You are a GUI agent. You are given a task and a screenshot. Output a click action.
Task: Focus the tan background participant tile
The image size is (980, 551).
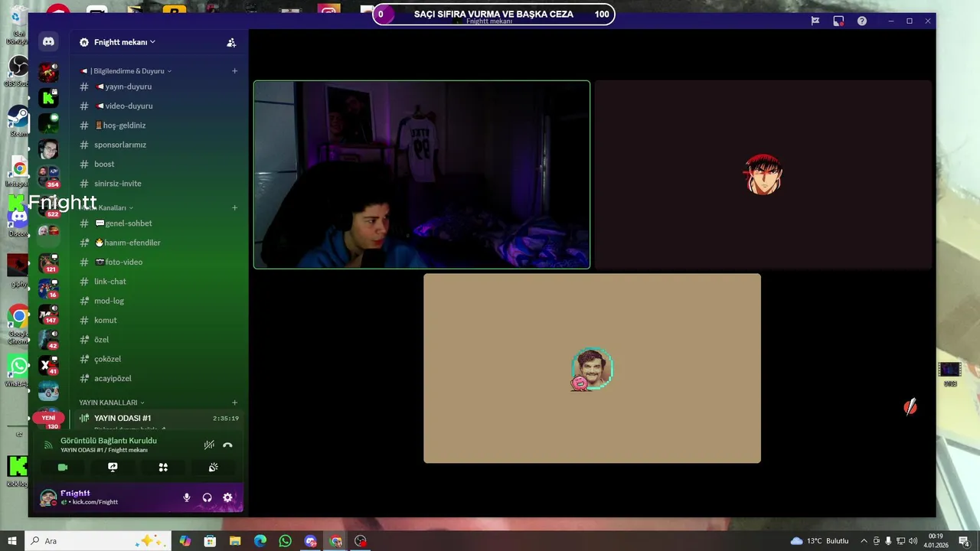pos(592,368)
